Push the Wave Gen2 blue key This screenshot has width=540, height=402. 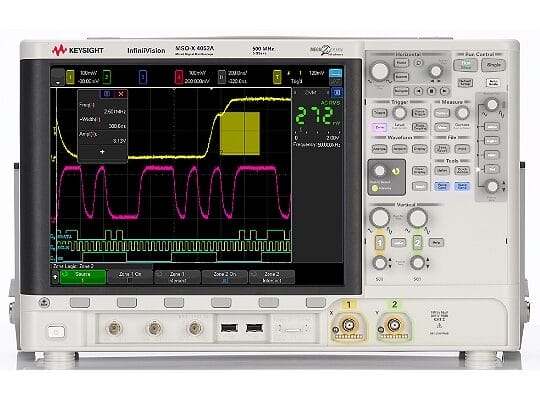tap(462, 186)
